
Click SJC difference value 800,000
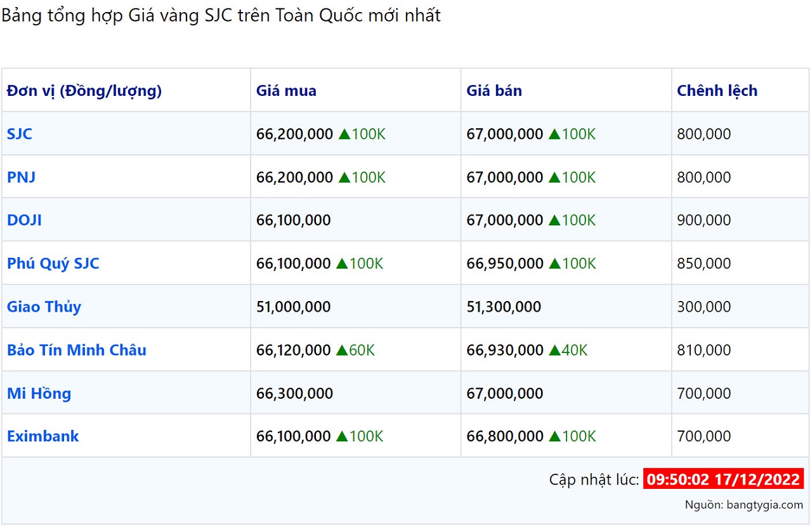(x=704, y=134)
